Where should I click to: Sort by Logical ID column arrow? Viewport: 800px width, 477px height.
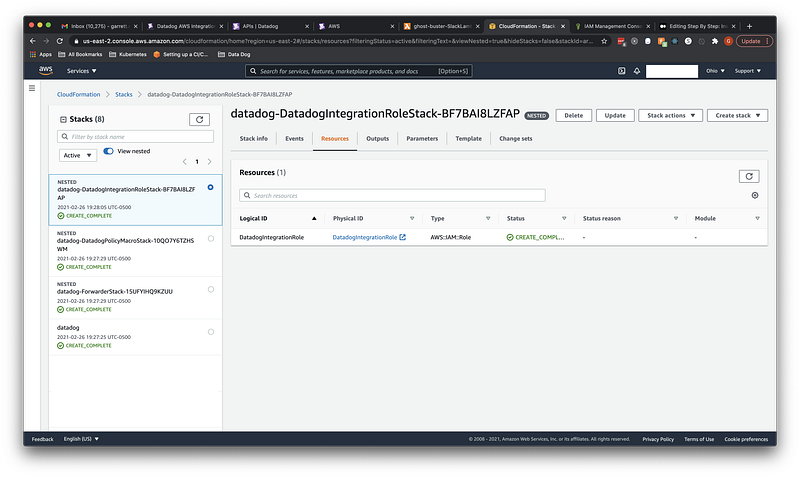(x=314, y=218)
